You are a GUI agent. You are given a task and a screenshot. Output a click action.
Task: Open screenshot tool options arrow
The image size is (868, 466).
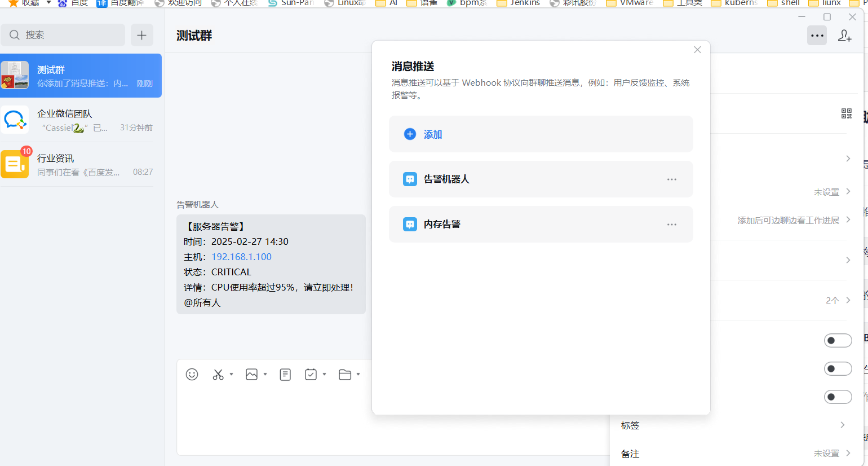click(231, 375)
